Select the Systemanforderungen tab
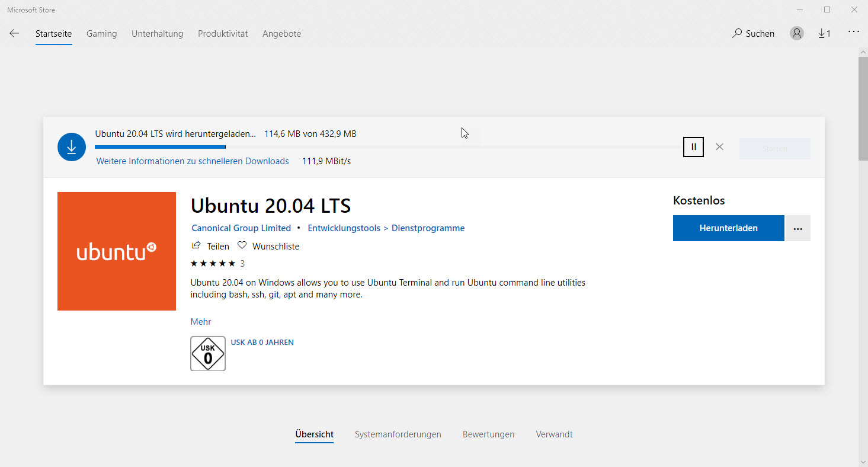868x467 pixels. coord(398,434)
